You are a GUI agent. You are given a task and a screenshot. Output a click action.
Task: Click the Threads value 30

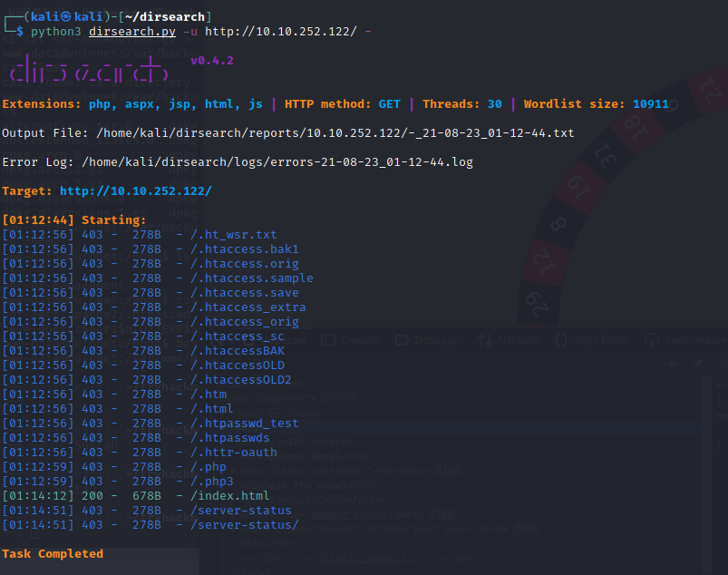click(x=494, y=104)
